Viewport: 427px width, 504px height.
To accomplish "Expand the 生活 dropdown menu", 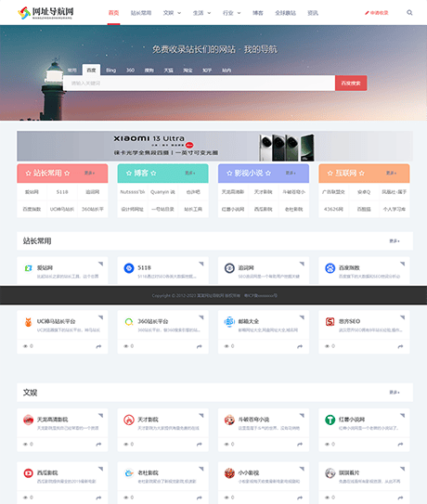I will [x=201, y=13].
